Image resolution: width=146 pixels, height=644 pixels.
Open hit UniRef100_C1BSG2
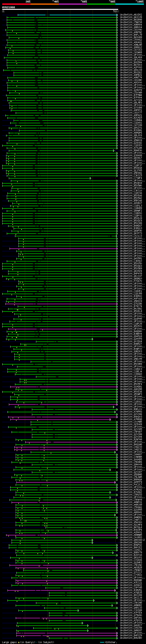[131, 401]
